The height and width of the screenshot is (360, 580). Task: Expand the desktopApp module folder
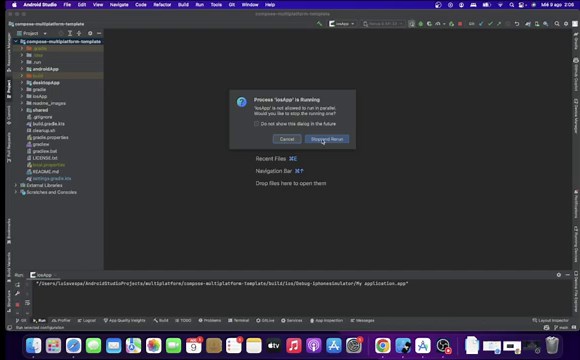22,83
